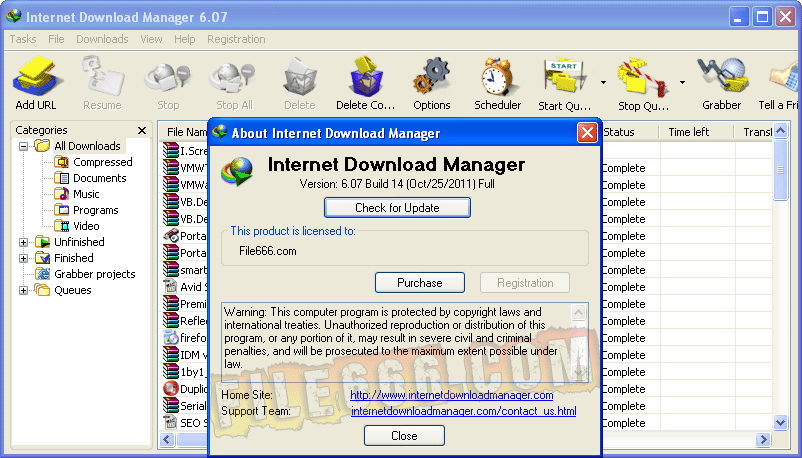Open the Start Queue dropdown arrow

[x=604, y=82]
